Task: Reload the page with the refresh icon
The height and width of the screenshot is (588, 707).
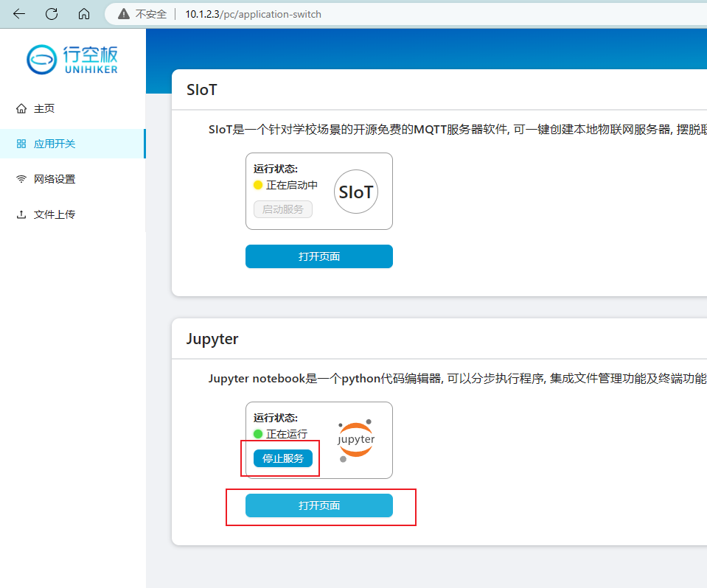Action: [52, 14]
